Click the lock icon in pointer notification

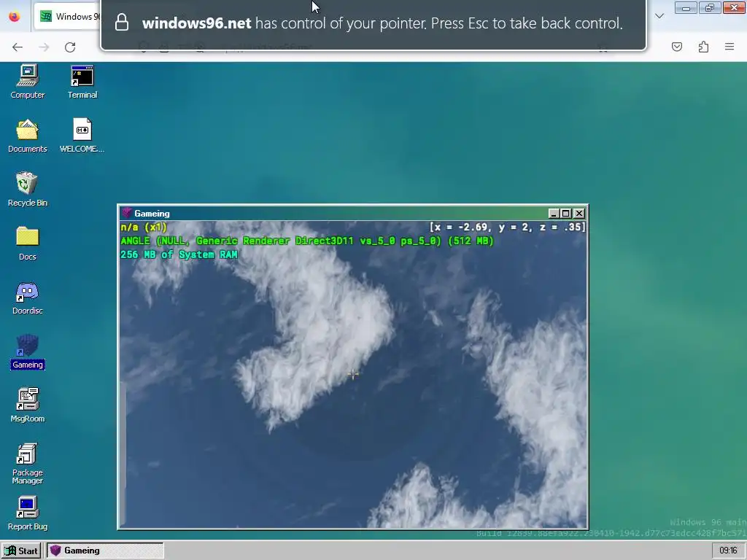122,23
